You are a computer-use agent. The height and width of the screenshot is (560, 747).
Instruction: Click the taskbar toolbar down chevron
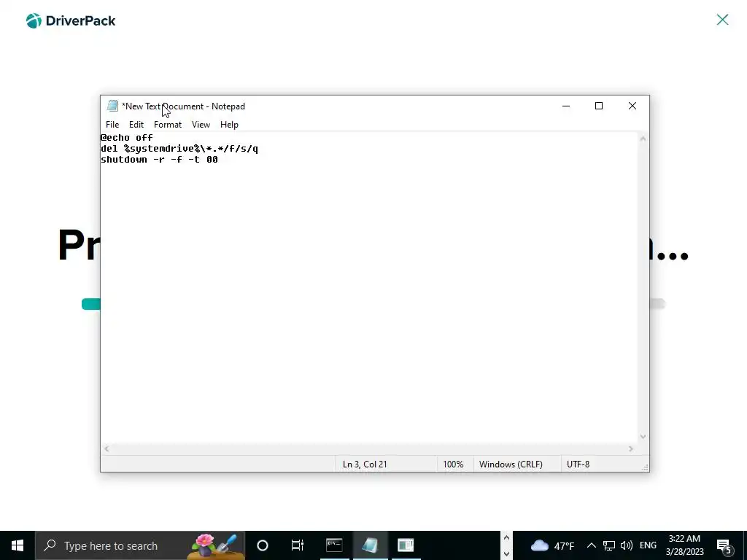pyautogui.click(x=506, y=554)
